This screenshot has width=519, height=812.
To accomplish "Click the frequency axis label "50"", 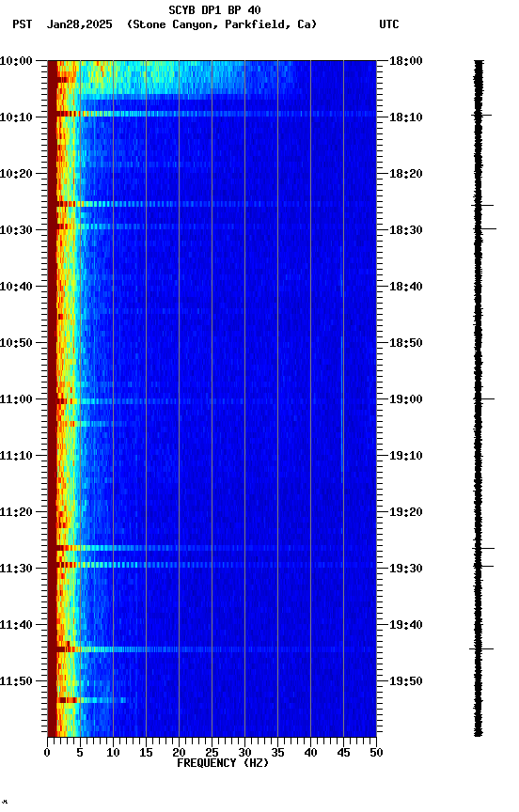I will point(377,753).
